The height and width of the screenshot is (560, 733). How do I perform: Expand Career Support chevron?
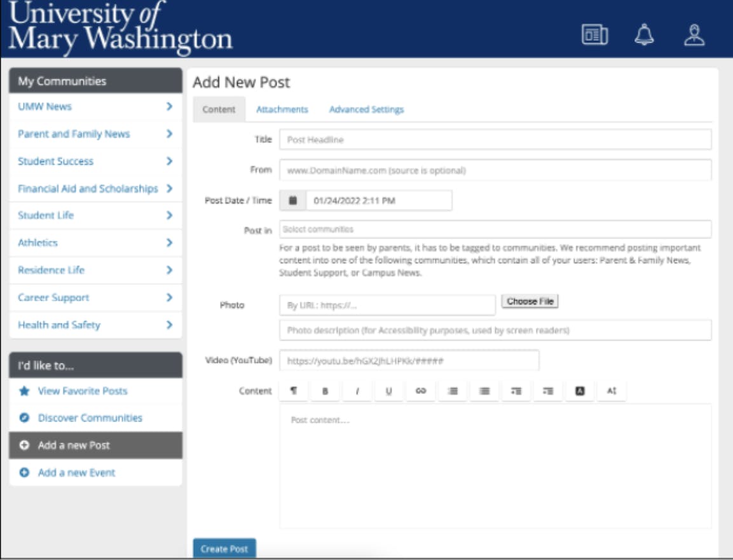(x=169, y=297)
